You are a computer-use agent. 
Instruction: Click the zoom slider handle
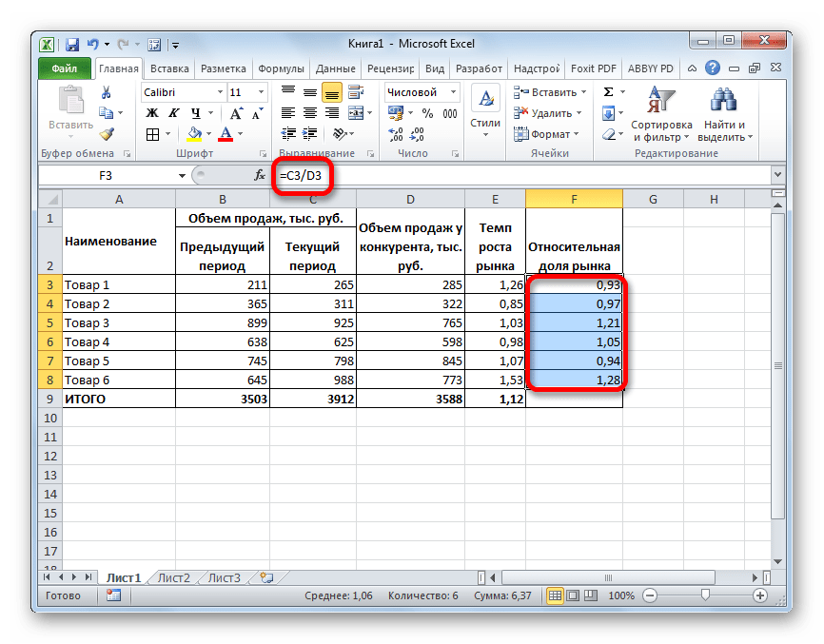pos(705,595)
